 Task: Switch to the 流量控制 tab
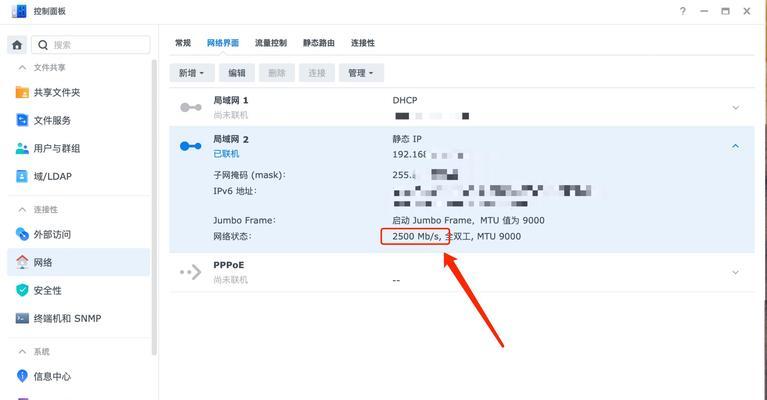pos(271,43)
